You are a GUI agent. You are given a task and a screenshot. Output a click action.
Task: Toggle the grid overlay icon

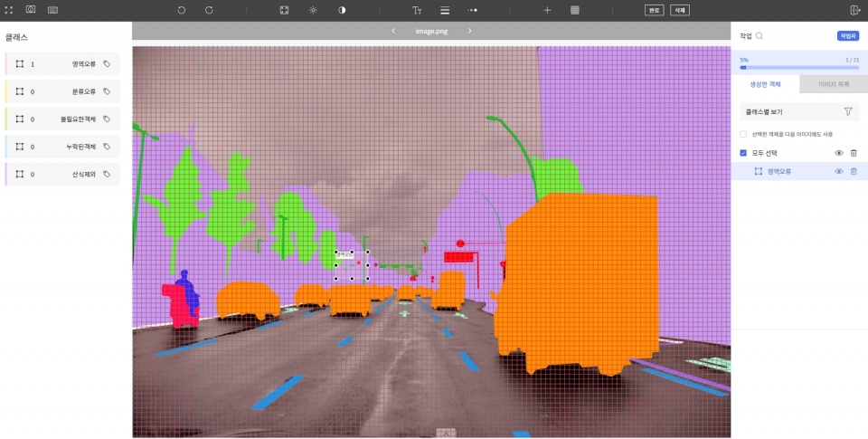click(574, 10)
